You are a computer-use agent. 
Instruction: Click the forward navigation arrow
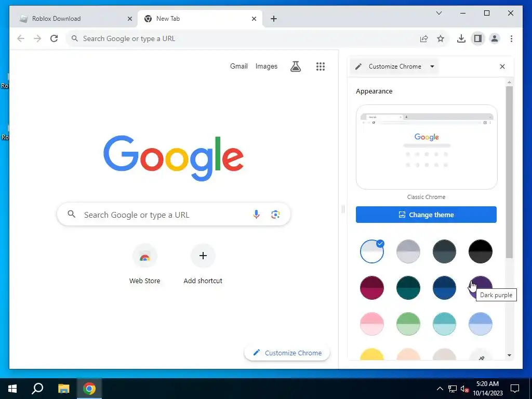pyautogui.click(x=37, y=38)
